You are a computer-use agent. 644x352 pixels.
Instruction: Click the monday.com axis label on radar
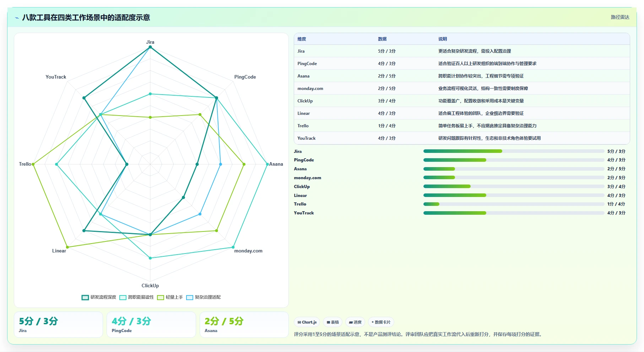point(248,251)
